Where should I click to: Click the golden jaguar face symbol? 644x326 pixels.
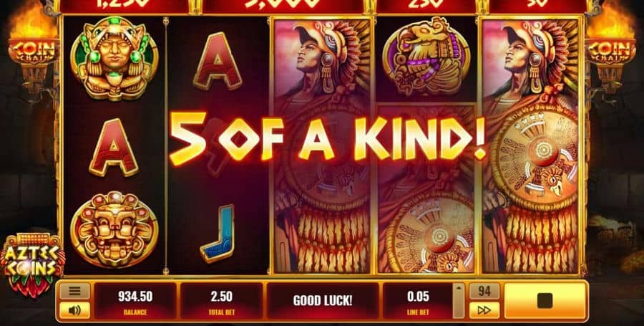114,230
